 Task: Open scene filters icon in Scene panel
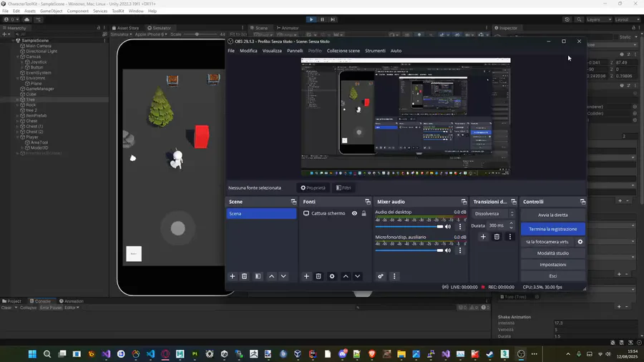point(258,276)
